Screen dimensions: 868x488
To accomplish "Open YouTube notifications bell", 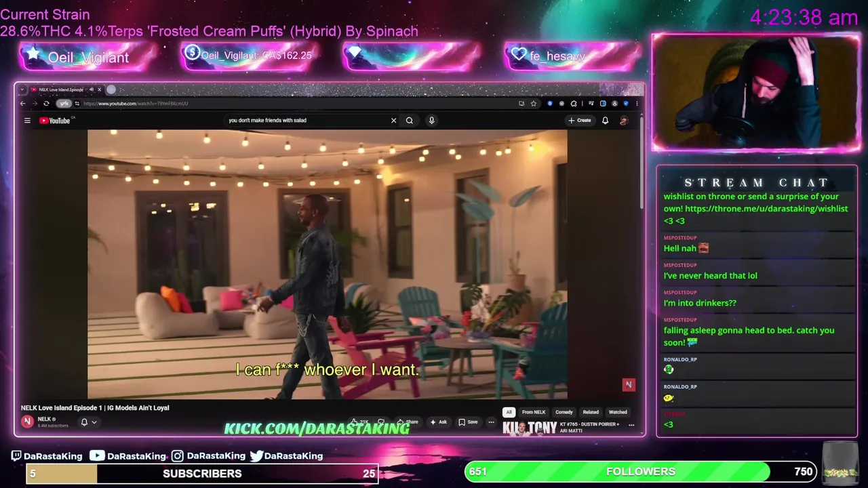I will point(605,121).
